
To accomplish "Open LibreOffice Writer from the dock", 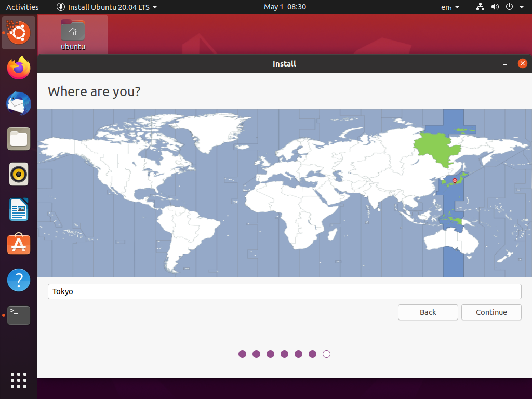I will point(19,209).
